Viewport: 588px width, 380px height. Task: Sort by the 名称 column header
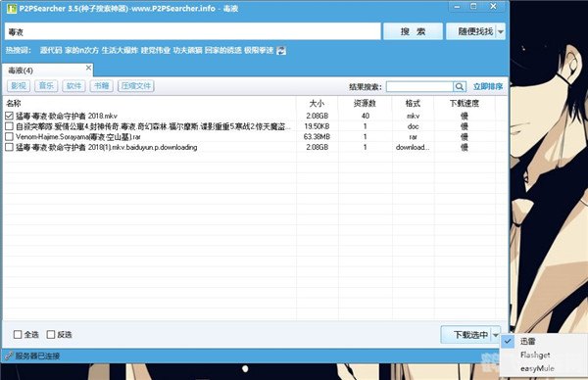click(14, 104)
